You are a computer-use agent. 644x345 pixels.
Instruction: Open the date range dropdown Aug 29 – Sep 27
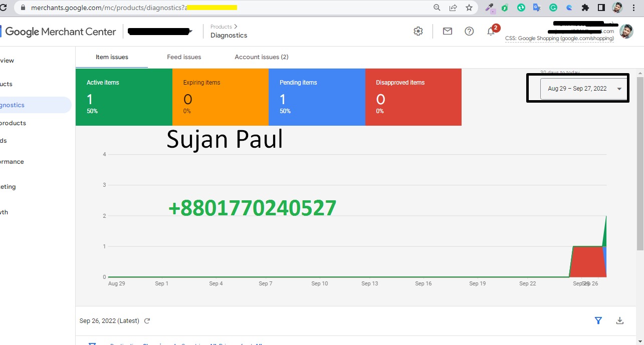click(584, 89)
